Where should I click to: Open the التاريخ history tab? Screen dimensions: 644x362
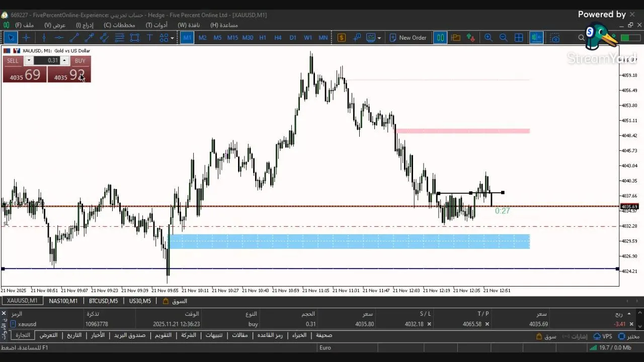(74, 335)
